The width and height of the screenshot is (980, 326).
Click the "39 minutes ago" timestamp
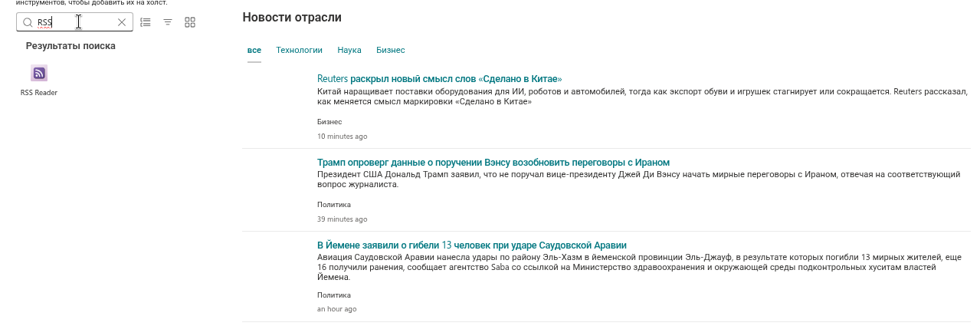coord(343,219)
